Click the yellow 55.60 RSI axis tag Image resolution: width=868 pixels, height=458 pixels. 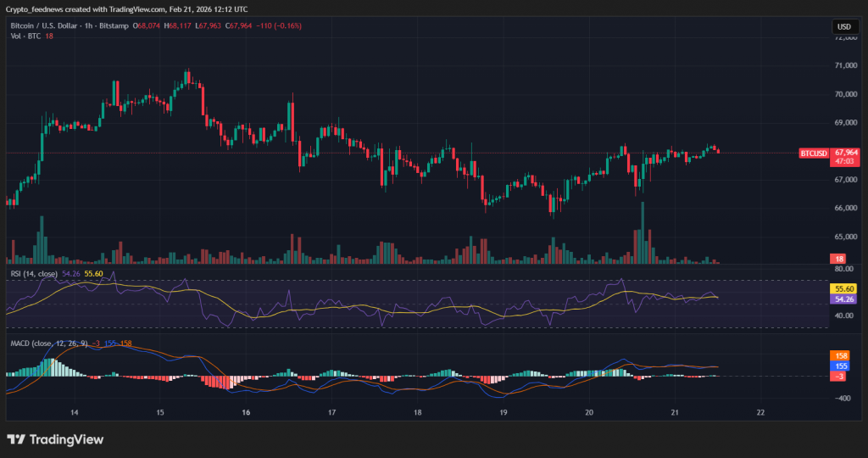845,289
